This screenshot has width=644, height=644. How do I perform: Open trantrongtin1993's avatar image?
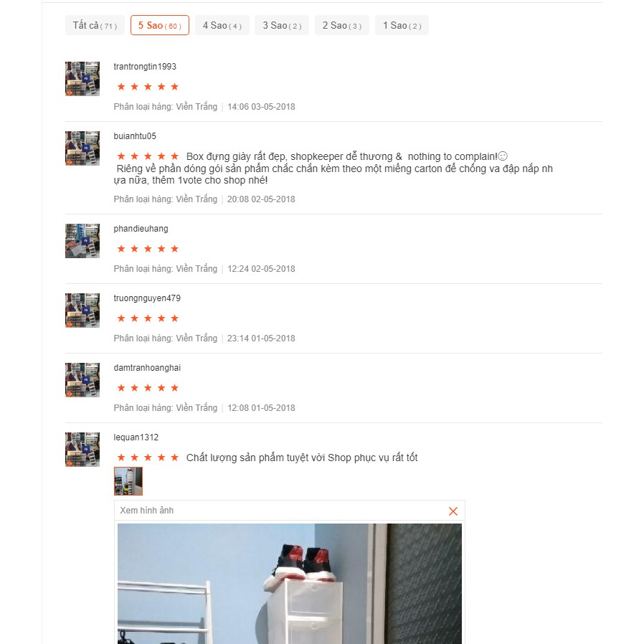pyautogui.click(x=82, y=79)
